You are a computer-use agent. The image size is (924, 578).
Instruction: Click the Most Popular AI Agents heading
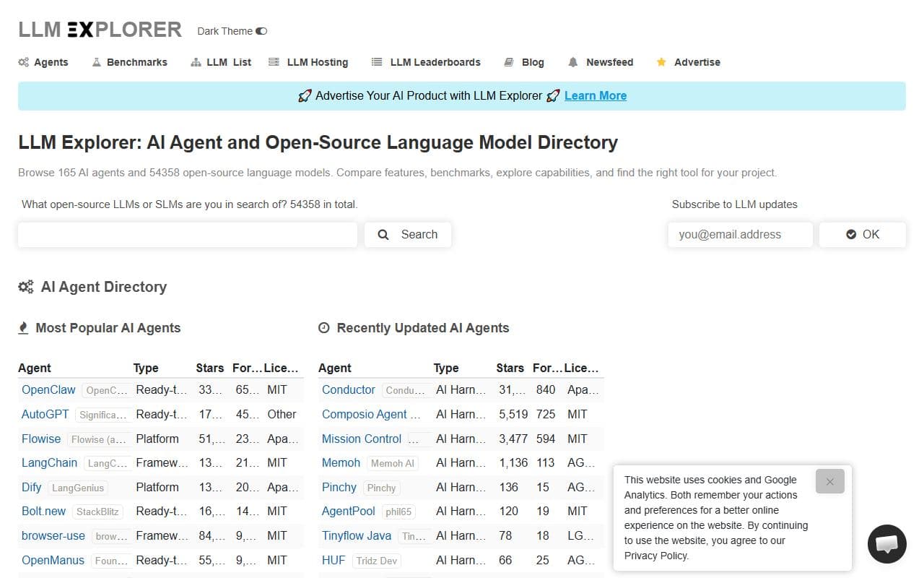(x=108, y=328)
